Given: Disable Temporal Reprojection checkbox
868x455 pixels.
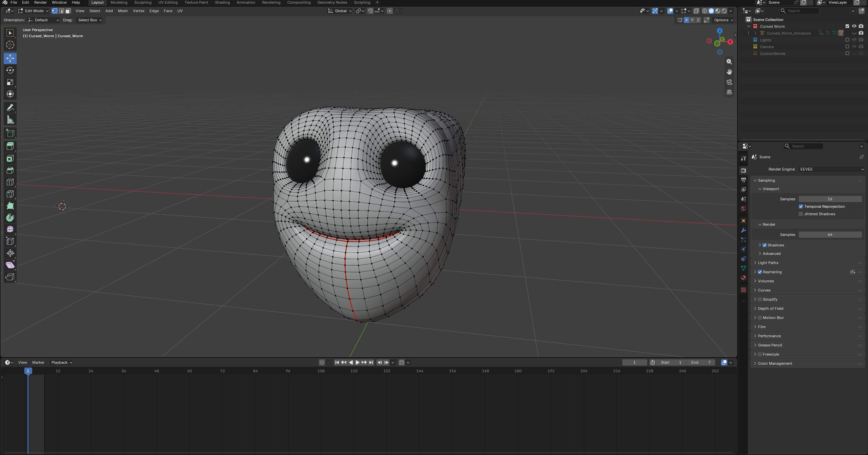Looking at the screenshot, I should [x=801, y=206].
